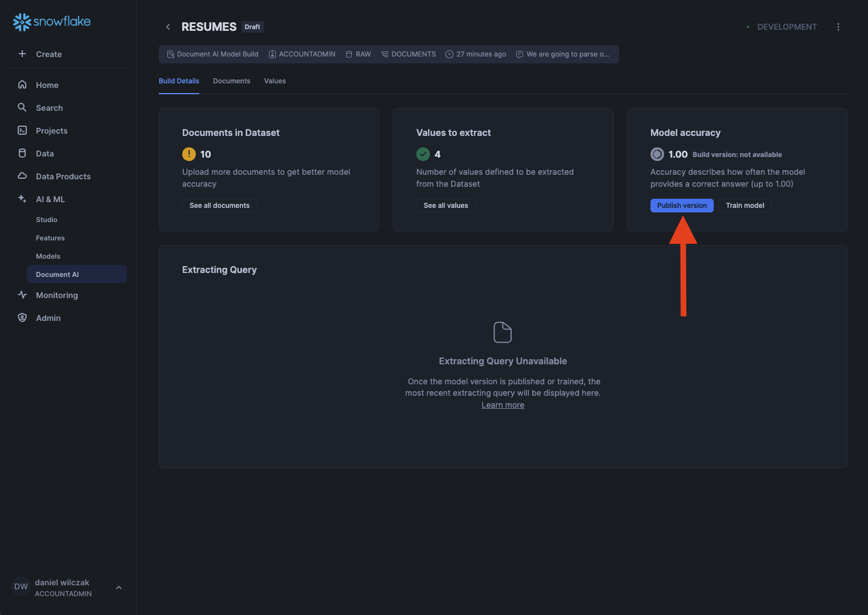Click the plus Create button

[x=22, y=54]
